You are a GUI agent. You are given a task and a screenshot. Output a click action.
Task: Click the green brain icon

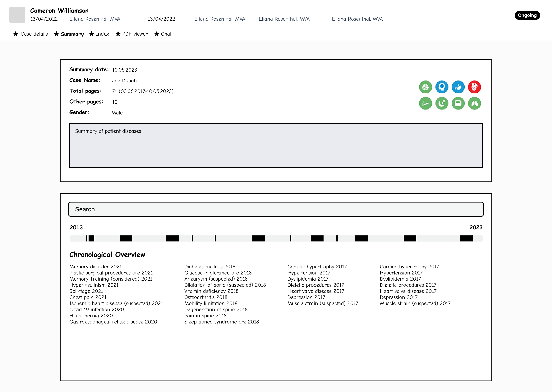pyautogui.click(x=425, y=87)
